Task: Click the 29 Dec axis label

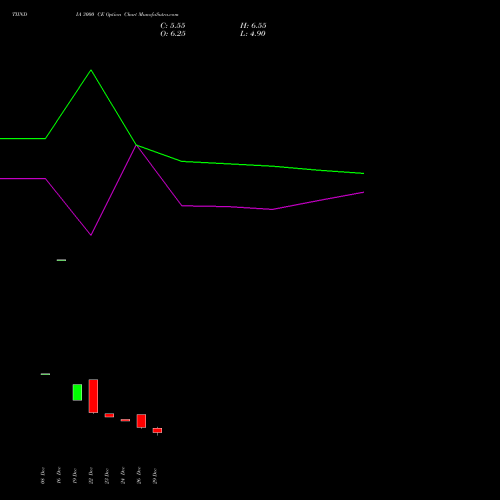Action: tap(155, 476)
